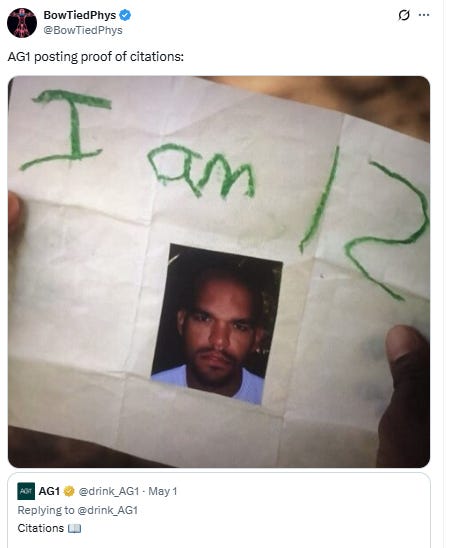Click the @drink_AG1 mention after 'Replying to'
The width and height of the screenshot is (450, 548).
coord(107,510)
